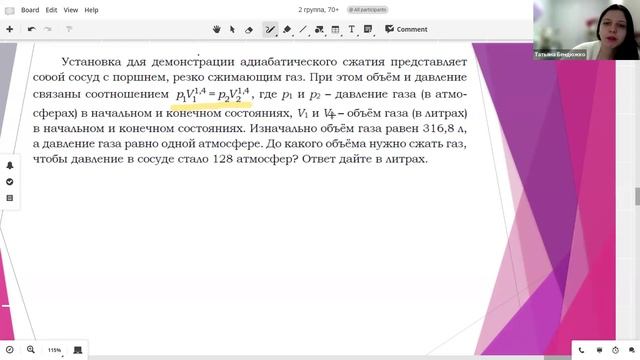640x360 pixels.
Task: Undo the last board action
Action: tap(31, 29)
